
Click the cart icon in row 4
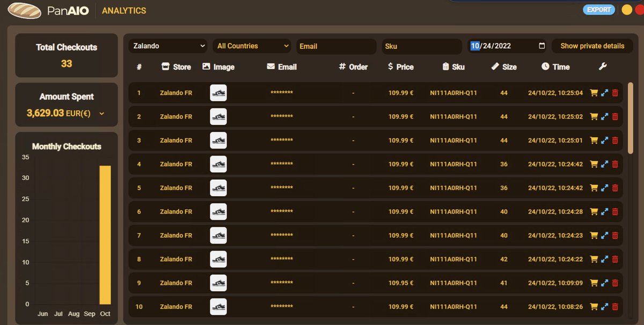[594, 164]
